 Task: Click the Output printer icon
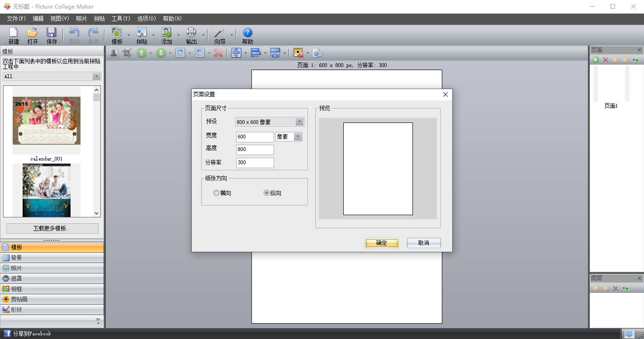coord(191,33)
